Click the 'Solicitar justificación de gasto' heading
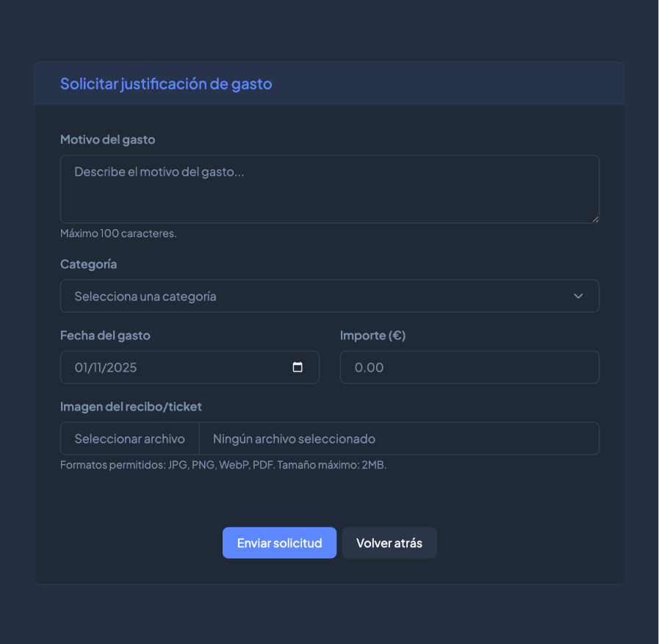659x644 pixels. (x=166, y=84)
